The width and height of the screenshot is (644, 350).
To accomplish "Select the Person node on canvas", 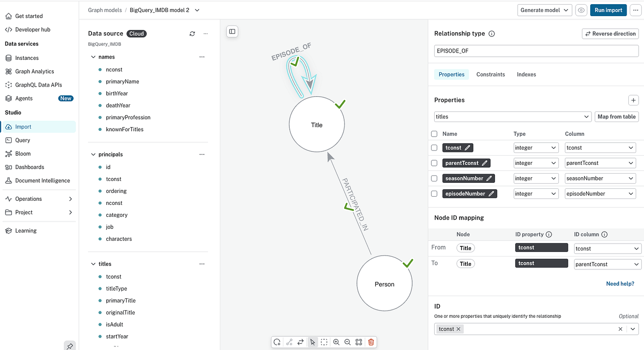I will 385,284.
